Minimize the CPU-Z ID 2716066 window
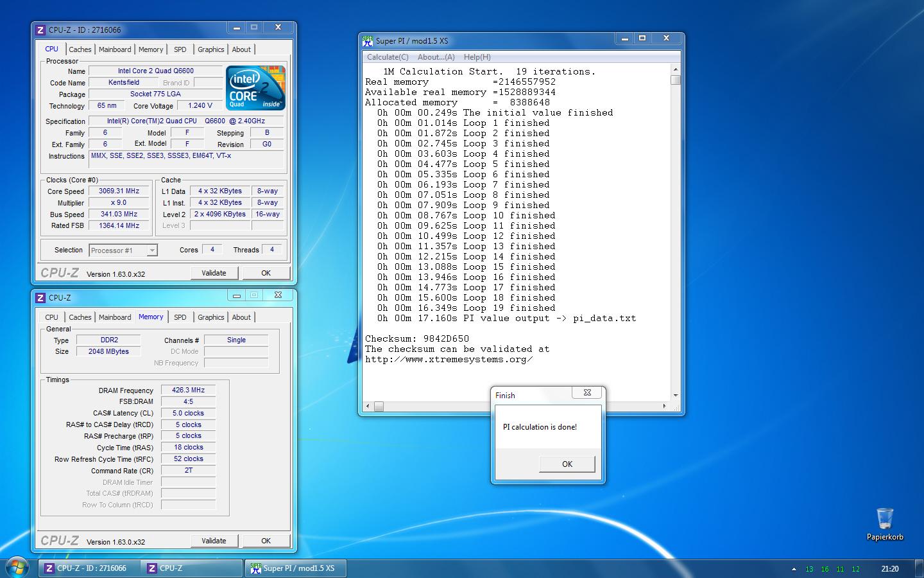924x578 pixels. (x=236, y=28)
